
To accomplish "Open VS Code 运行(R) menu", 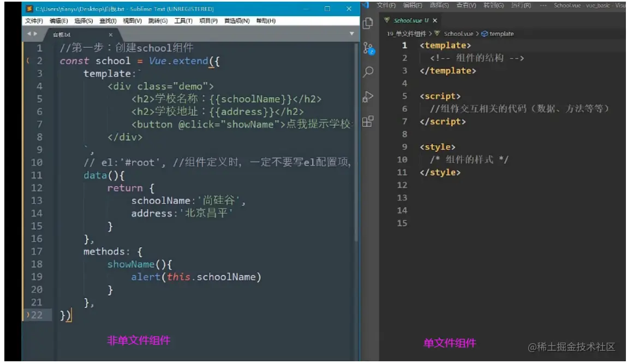I will coord(521,5).
